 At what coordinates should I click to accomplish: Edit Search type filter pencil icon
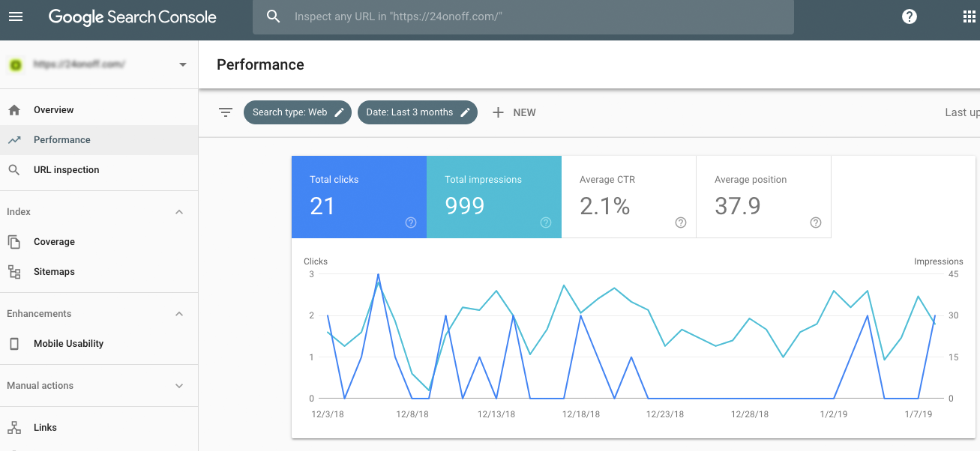pos(339,112)
